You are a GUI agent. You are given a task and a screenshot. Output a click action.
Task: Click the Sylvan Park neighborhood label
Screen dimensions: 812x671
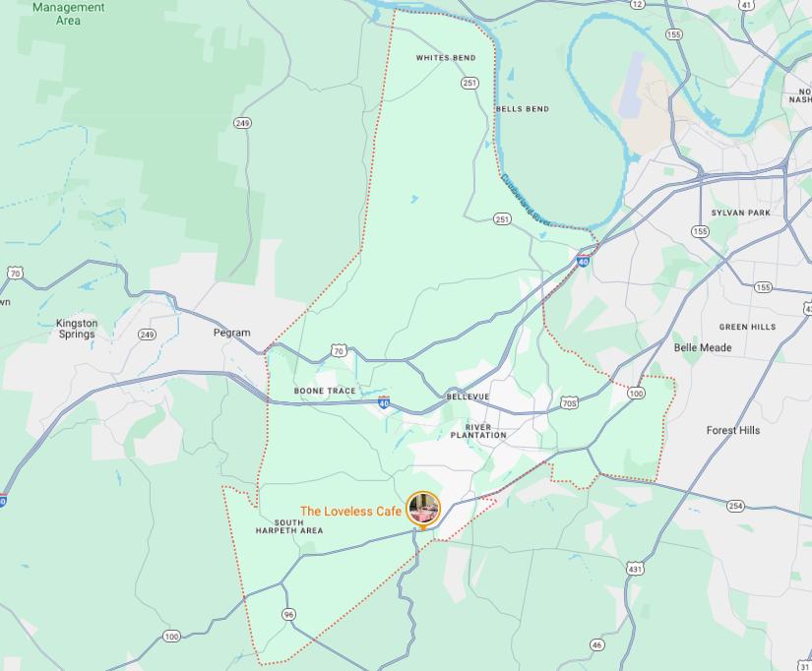pyautogui.click(x=740, y=213)
